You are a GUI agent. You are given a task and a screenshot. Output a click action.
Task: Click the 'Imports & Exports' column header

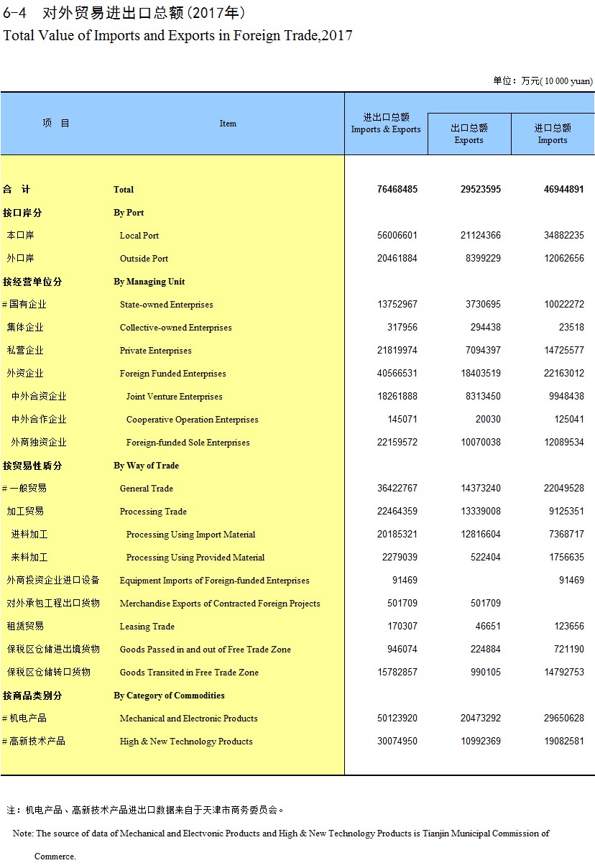click(386, 124)
